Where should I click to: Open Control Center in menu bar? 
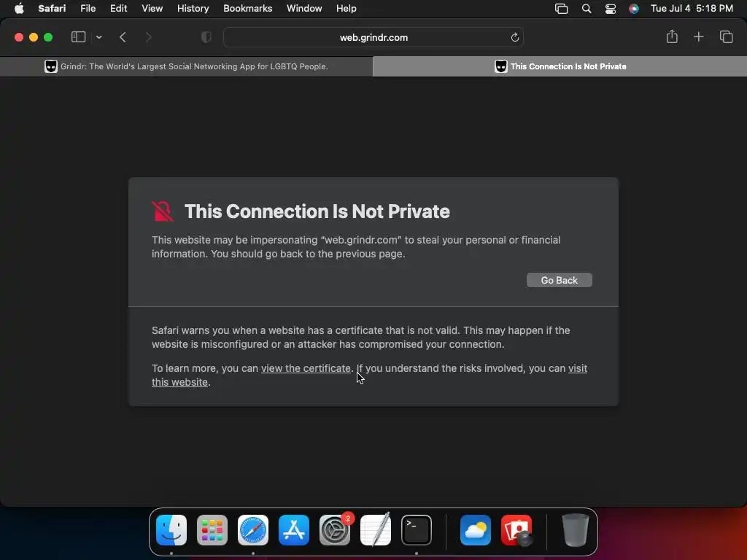tap(611, 9)
